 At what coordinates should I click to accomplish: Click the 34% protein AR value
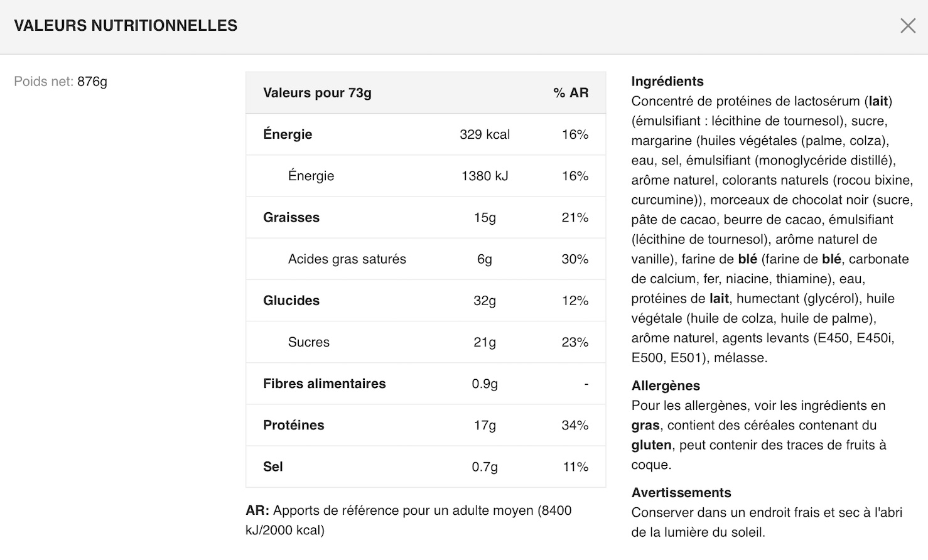575,425
